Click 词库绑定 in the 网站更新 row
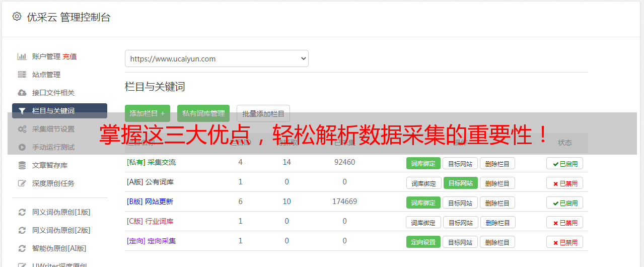This screenshot has height=267, width=644. click(x=423, y=203)
